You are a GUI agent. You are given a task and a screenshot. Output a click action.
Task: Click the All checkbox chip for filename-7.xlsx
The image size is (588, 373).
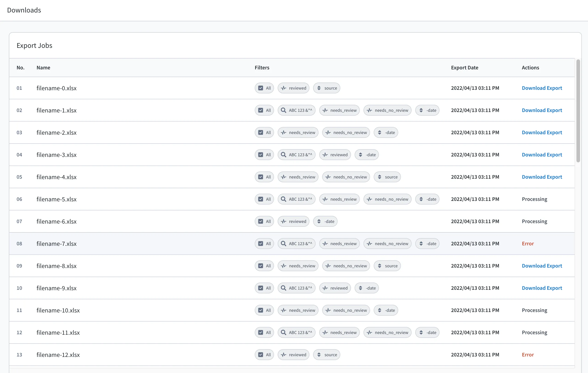[264, 244]
